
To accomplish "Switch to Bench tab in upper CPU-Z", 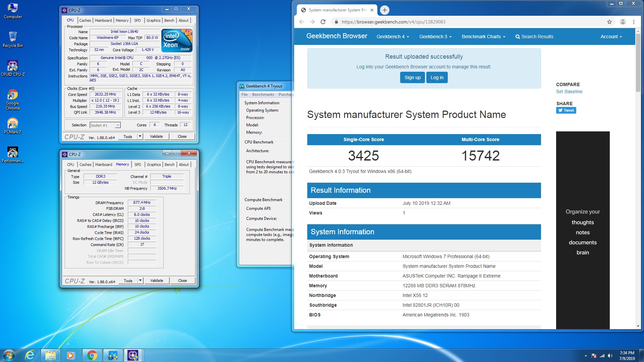I will (x=169, y=20).
